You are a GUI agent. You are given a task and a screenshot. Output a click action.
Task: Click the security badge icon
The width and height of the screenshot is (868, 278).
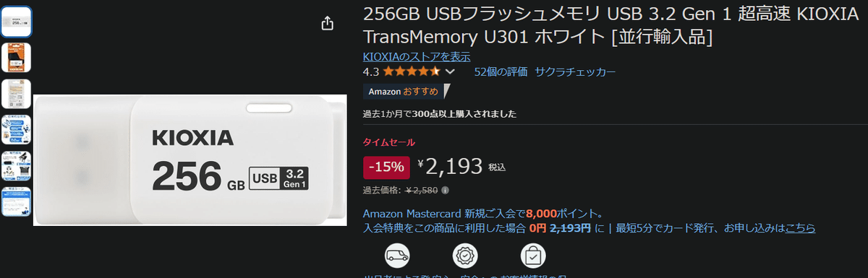point(465,256)
